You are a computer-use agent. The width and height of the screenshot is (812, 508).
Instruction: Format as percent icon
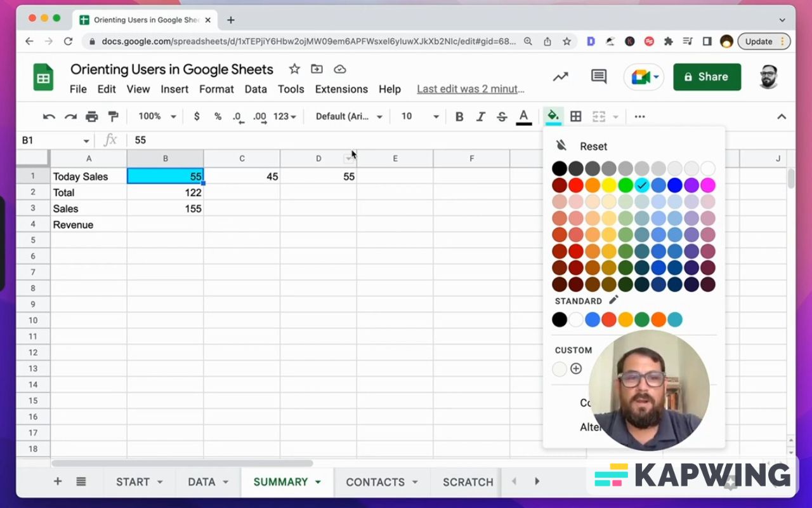point(218,117)
